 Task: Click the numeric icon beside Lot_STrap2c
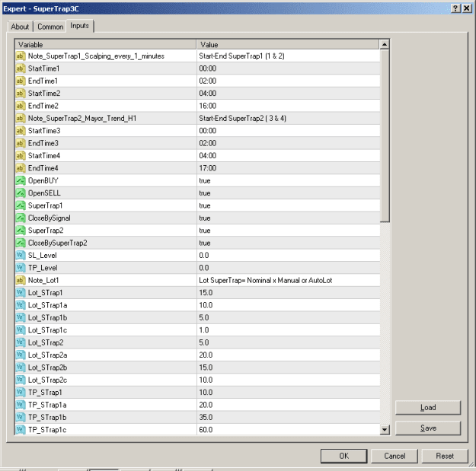(21, 380)
